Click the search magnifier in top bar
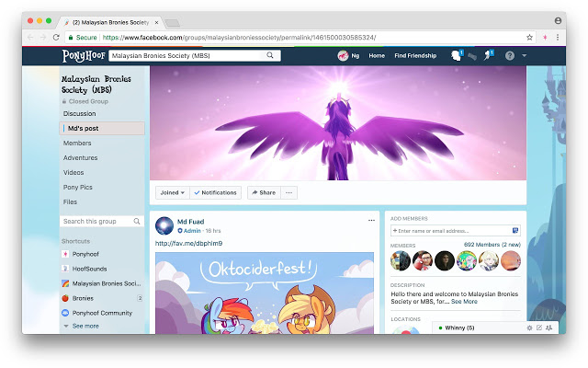This screenshot has width=588, height=368. (x=270, y=55)
